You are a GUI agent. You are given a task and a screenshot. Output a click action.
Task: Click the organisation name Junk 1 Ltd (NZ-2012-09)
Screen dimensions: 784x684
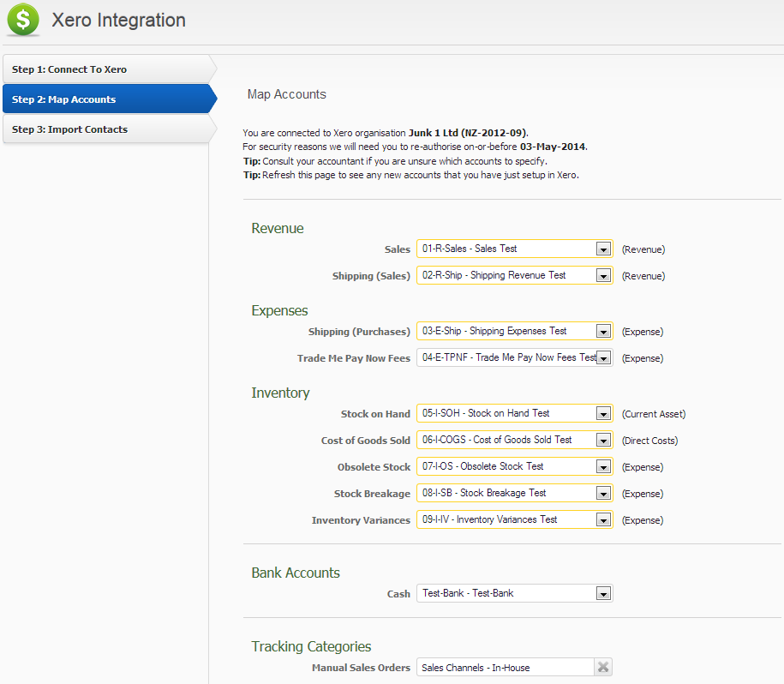(x=468, y=133)
